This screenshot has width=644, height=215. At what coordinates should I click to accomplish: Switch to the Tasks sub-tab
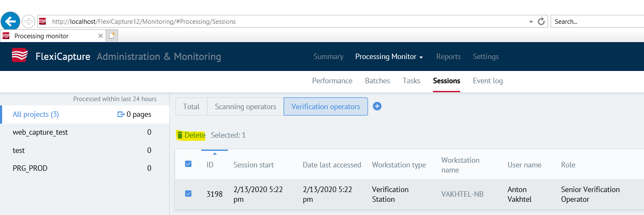[411, 81]
